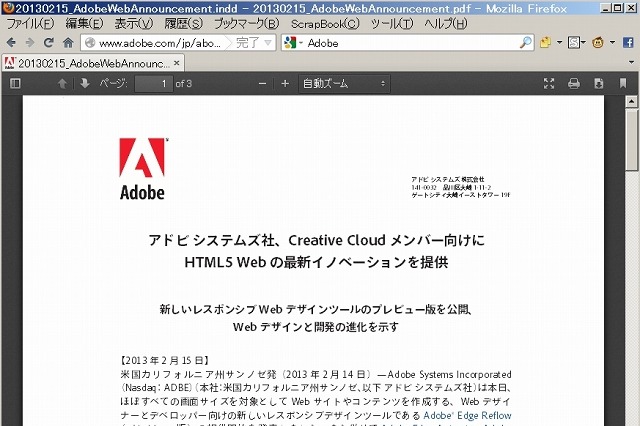Go to previous PDF page
The height and width of the screenshot is (426, 640).
(x=62, y=84)
